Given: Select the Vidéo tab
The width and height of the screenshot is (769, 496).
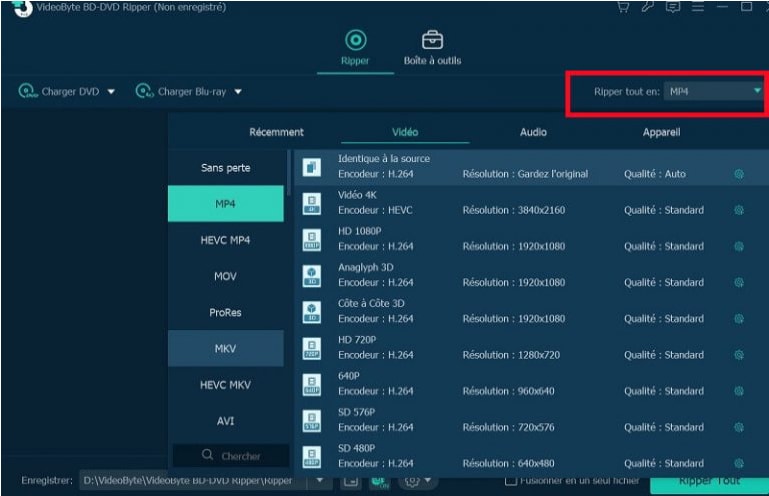Looking at the screenshot, I should click(x=405, y=132).
